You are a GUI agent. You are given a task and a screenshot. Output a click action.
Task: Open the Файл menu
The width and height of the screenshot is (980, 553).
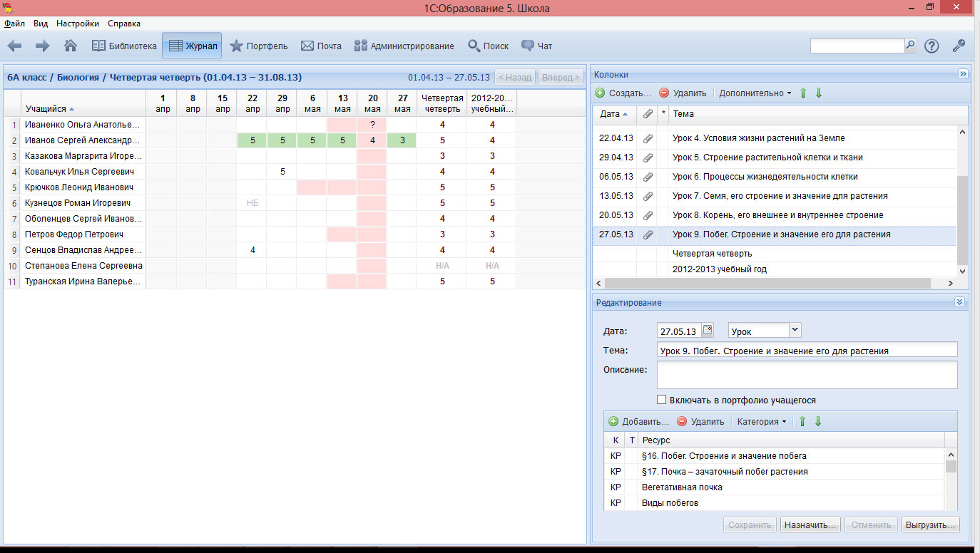14,24
